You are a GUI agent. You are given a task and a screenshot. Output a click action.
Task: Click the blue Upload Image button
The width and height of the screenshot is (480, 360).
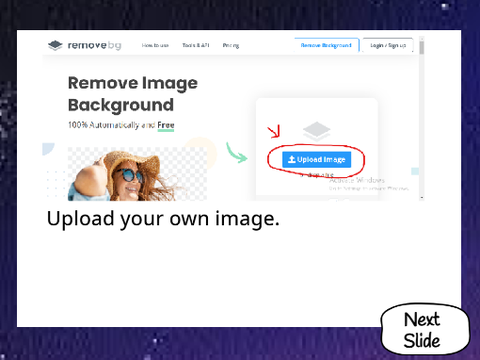coord(316,160)
